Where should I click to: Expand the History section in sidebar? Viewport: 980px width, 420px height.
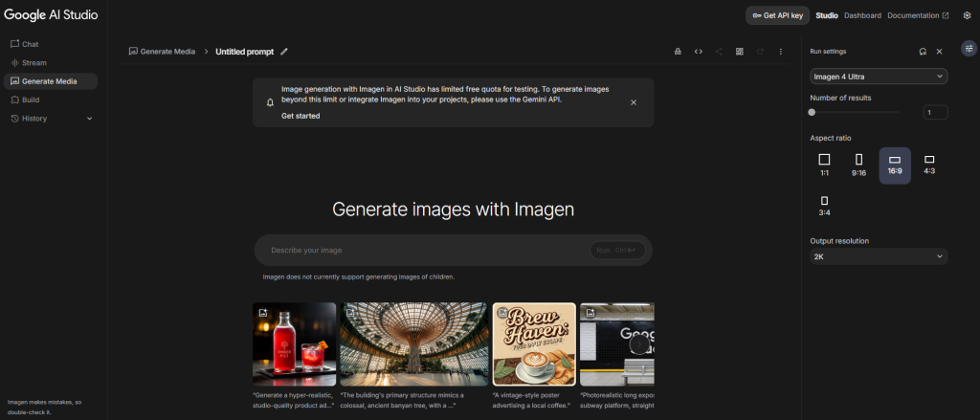coord(90,119)
